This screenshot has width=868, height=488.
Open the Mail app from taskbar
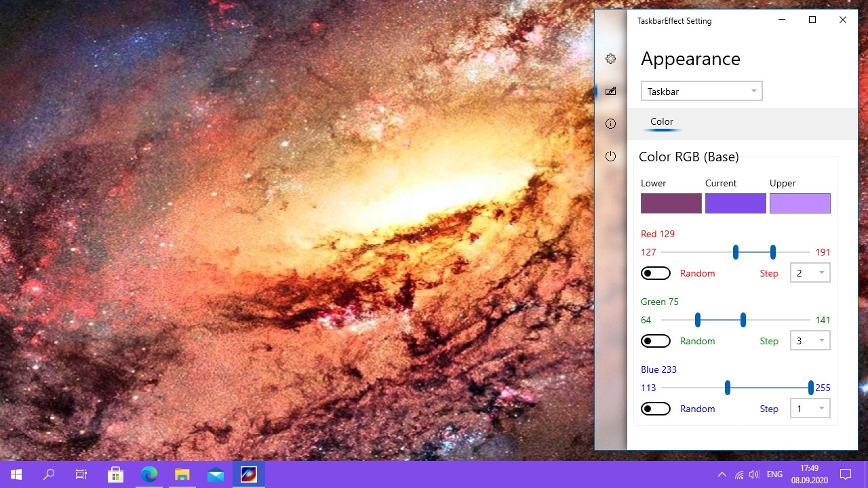[216, 474]
